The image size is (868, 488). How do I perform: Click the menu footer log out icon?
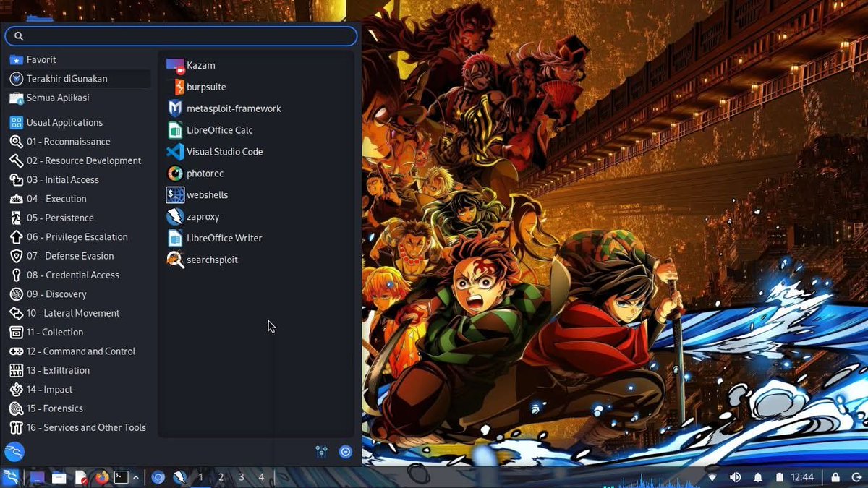(346, 452)
